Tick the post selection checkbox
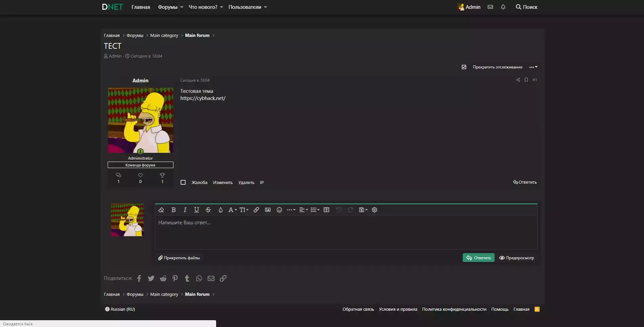The width and height of the screenshot is (644, 327). (x=183, y=182)
